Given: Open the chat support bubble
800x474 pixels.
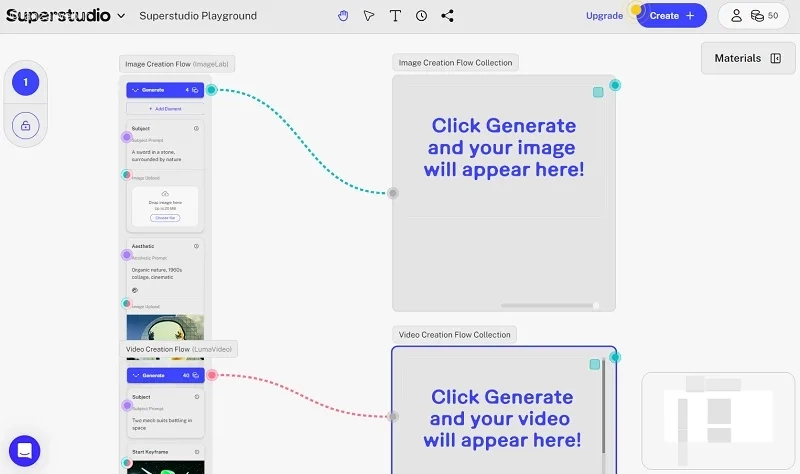Looking at the screenshot, I should point(24,451).
